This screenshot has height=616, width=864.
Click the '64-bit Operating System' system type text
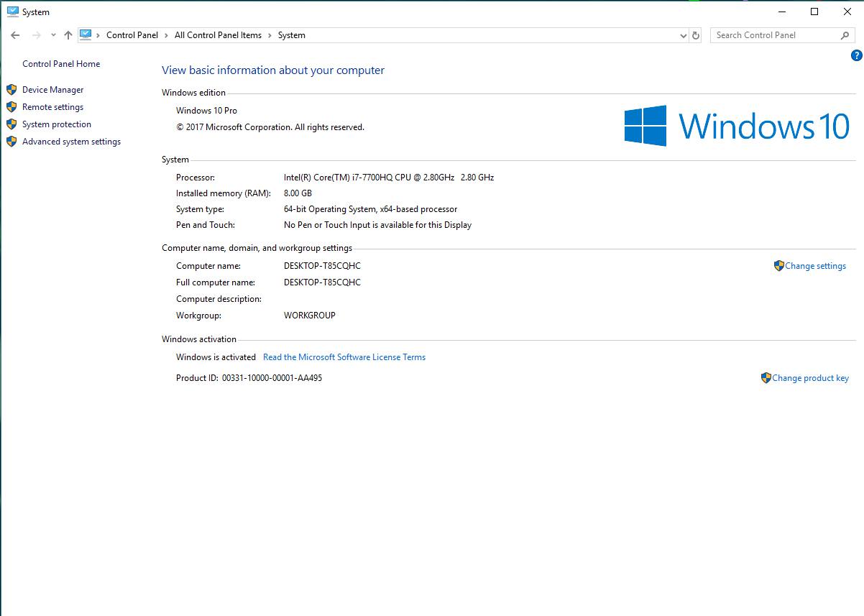coord(371,209)
